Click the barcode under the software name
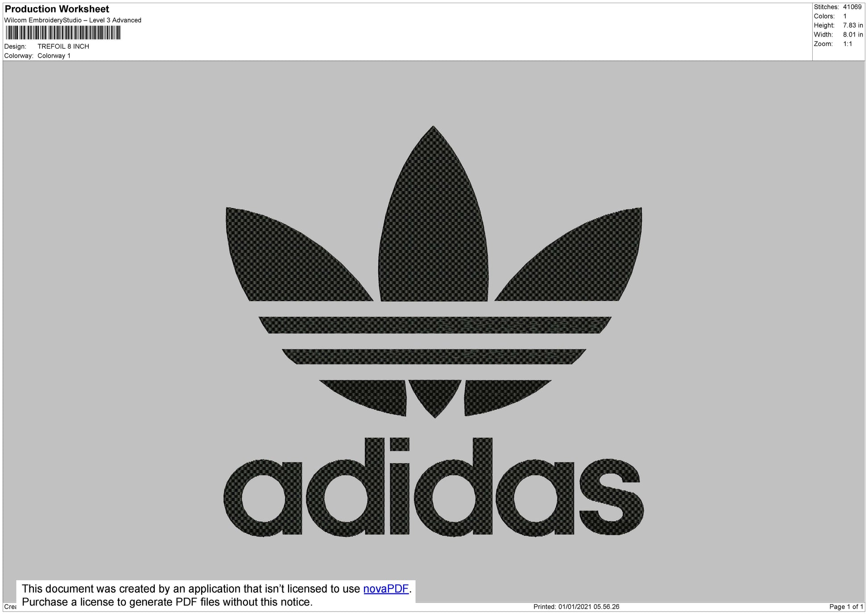Image resolution: width=868 pixels, height=614 pixels. click(63, 33)
